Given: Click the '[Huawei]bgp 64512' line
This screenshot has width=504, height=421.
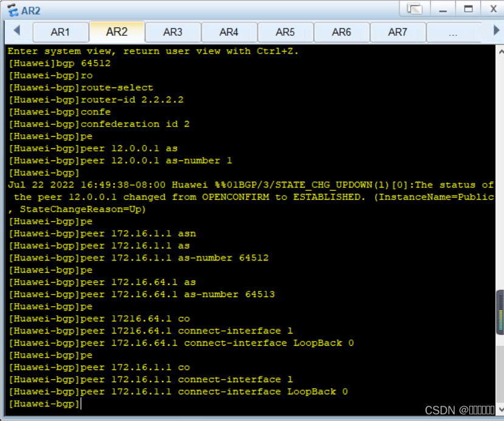Looking at the screenshot, I should [60, 63].
